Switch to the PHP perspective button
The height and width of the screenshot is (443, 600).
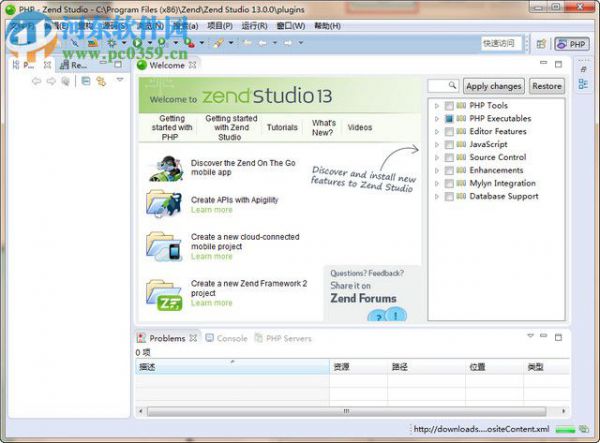572,44
